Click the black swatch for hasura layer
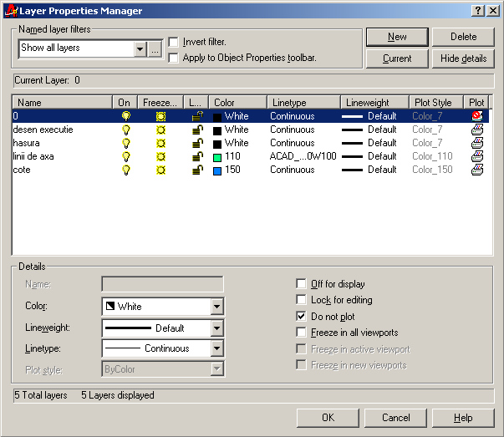 point(217,144)
